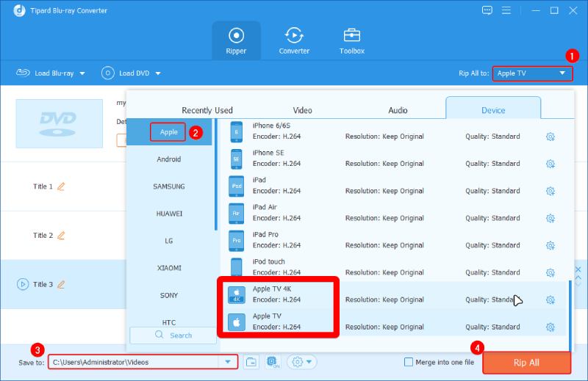Open settings gear for Apple TV 4K profile
The image size is (588, 381).
pyautogui.click(x=550, y=300)
